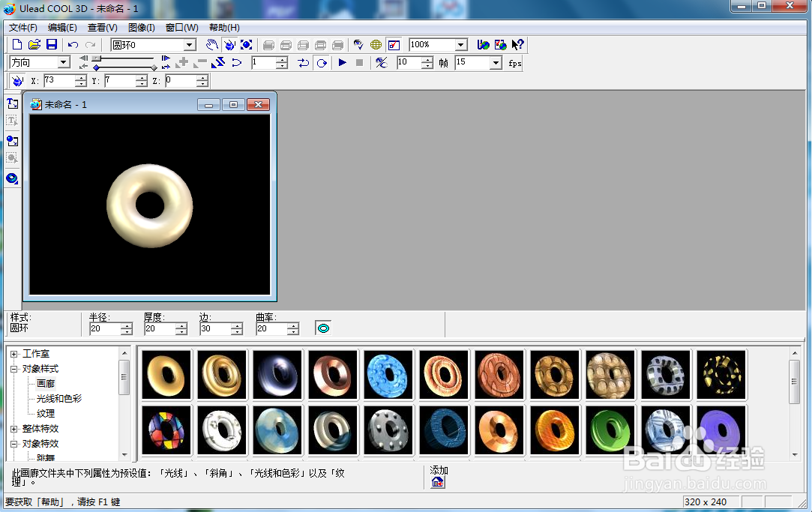Collapse the 对象特效 tree node

click(x=14, y=445)
